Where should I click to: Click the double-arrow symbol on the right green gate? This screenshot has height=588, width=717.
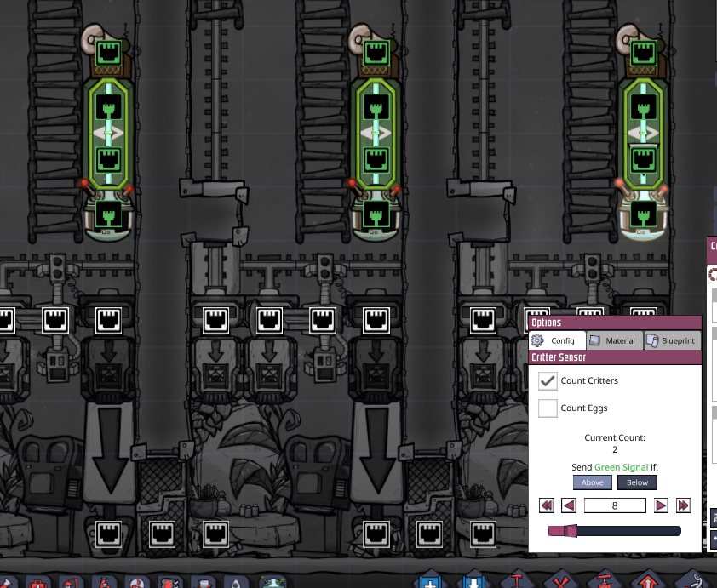[644, 133]
